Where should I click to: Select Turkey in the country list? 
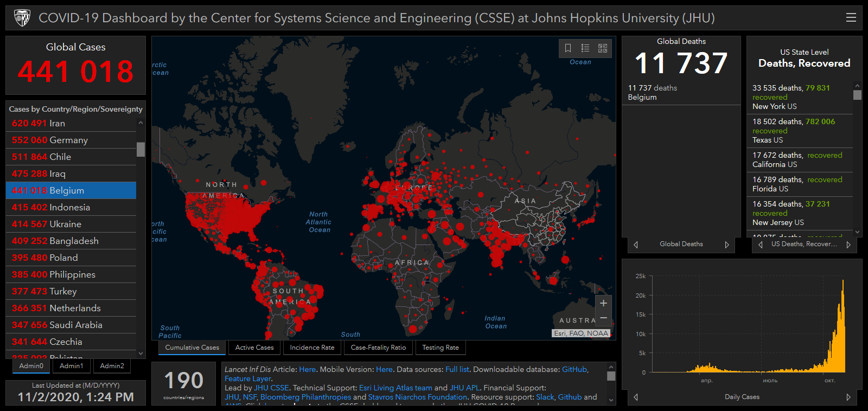71,291
